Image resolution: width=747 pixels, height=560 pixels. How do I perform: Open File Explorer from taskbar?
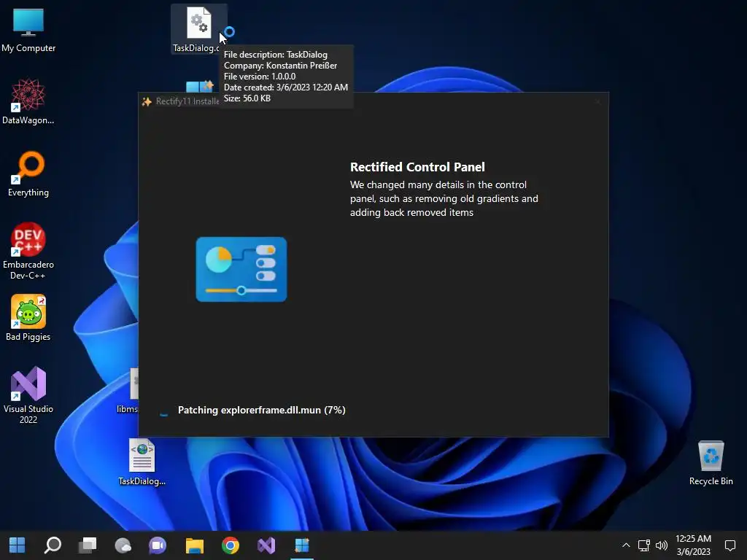click(x=194, y=545)
